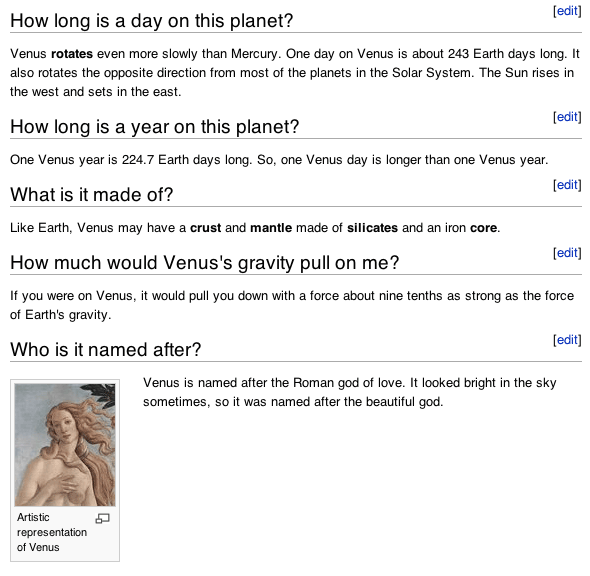Click edit link for 'What is it made of?'
This screenshot has width=590, height=576.
point(567,185)
